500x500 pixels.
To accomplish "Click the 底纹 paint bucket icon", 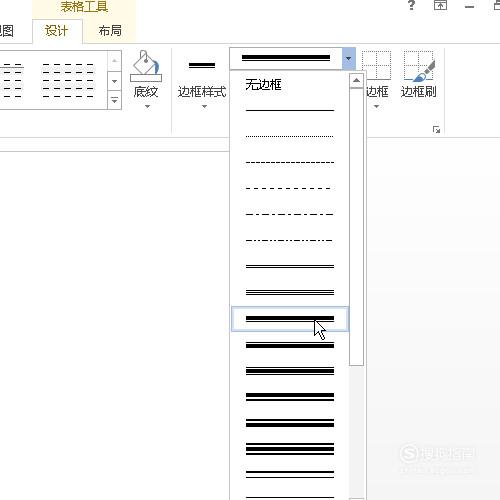I will 146,66.
